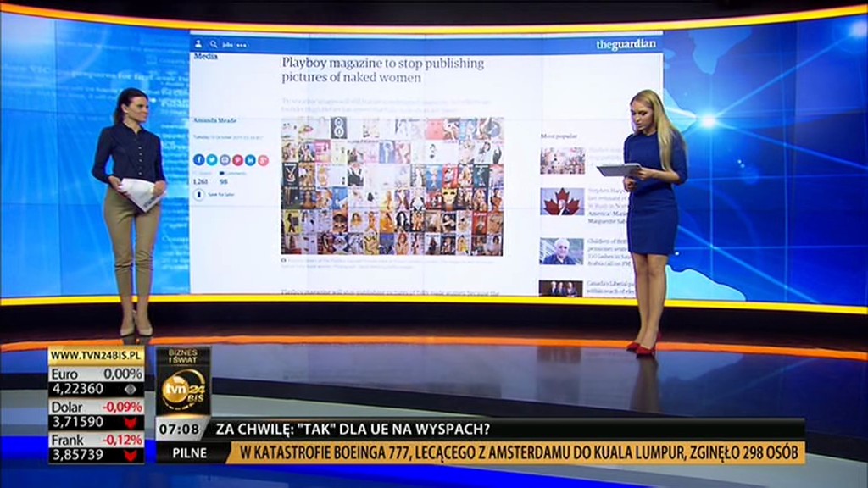
Task: Open the bottom Most popular thumbnail with two men
Action: pyautogui.click(x=561, y=288)
